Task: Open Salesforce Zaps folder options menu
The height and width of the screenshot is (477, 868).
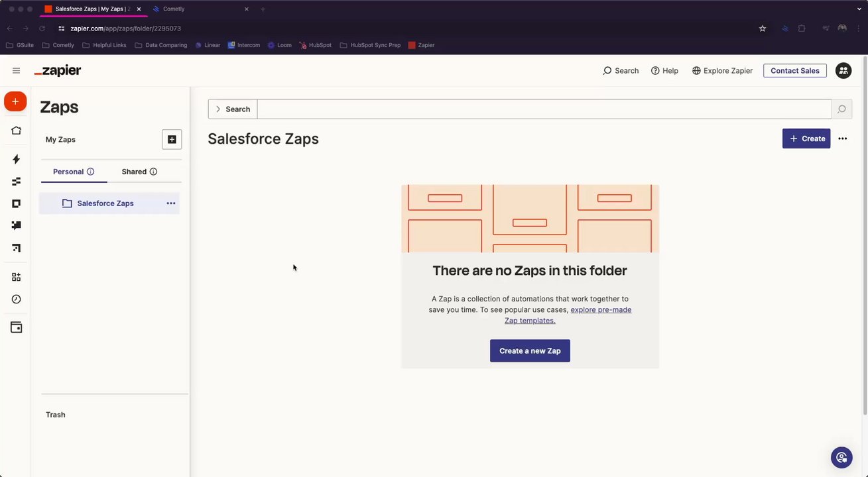Action: point(171,203)
